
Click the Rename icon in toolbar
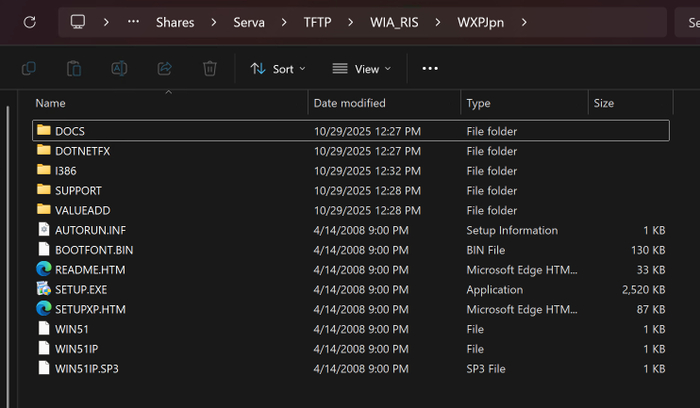coord(119,68)
